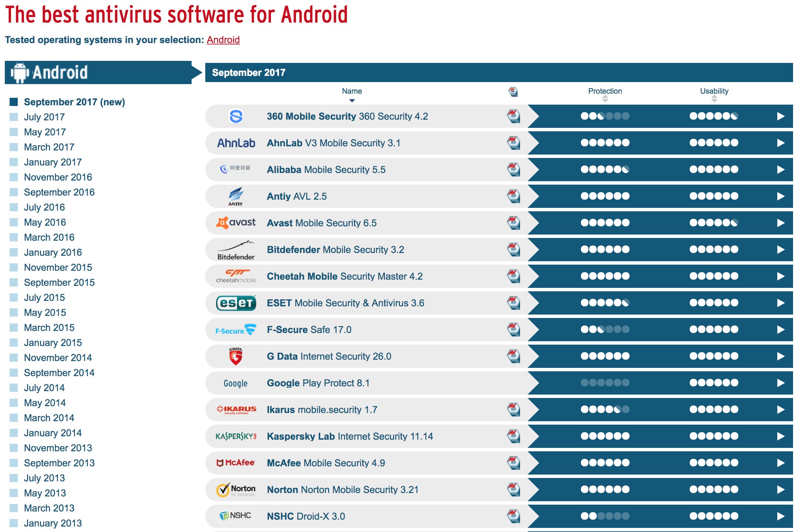Select the May 2016 checkbox square
804x532 pixels.
(x=14, y=222)
